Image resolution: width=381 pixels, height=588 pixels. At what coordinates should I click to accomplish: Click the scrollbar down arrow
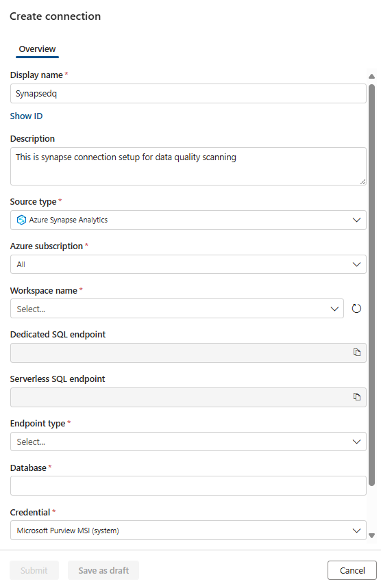coord(371,535)
